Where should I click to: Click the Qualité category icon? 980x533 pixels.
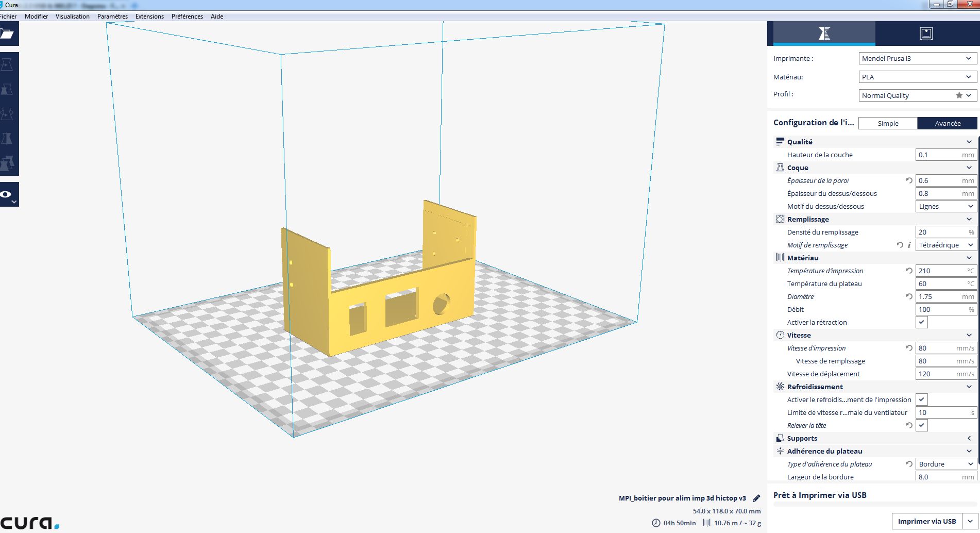click(x=780, y=142)
